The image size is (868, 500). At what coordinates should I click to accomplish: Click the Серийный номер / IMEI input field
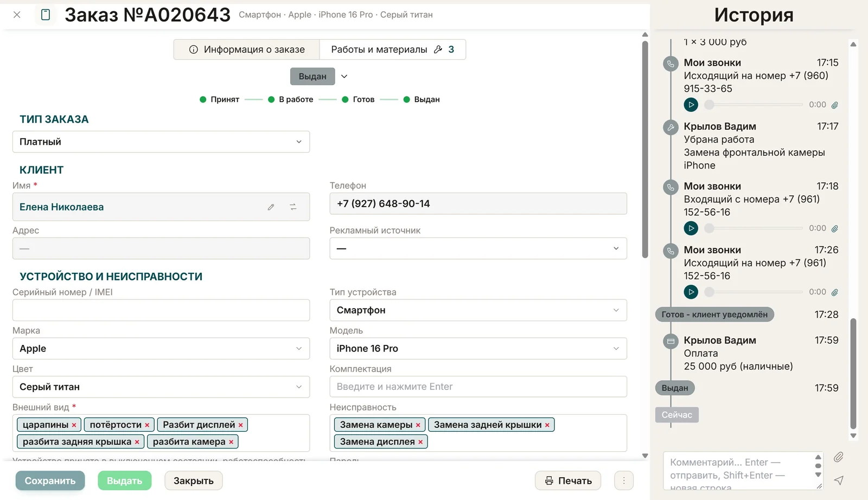pyautogui.click(x=161, y=310)
